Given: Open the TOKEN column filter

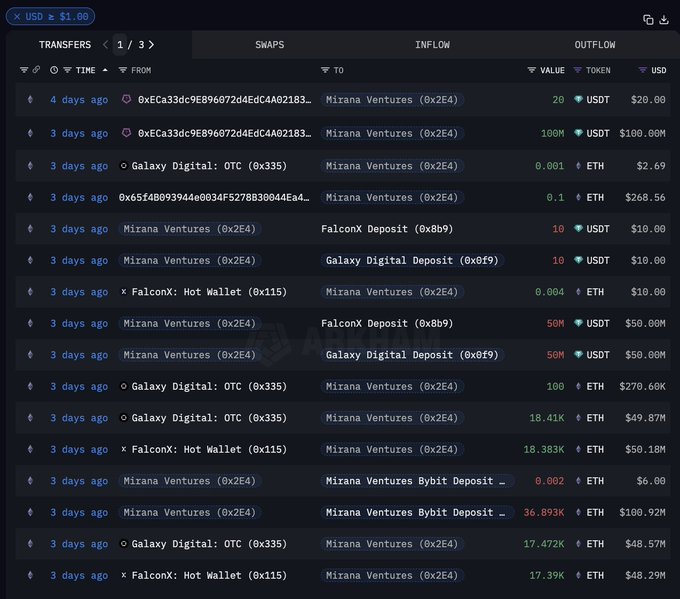Looking at the screenshot, I should click(578, 70).
